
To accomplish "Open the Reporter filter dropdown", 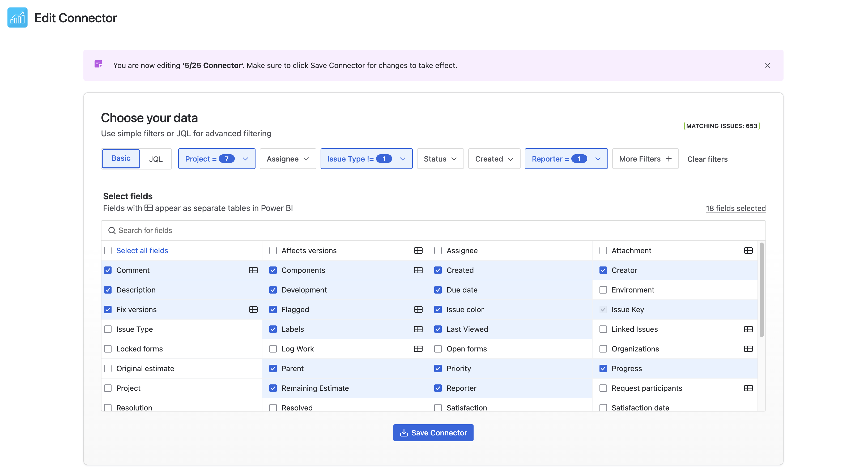I will (x=566, y=159).
